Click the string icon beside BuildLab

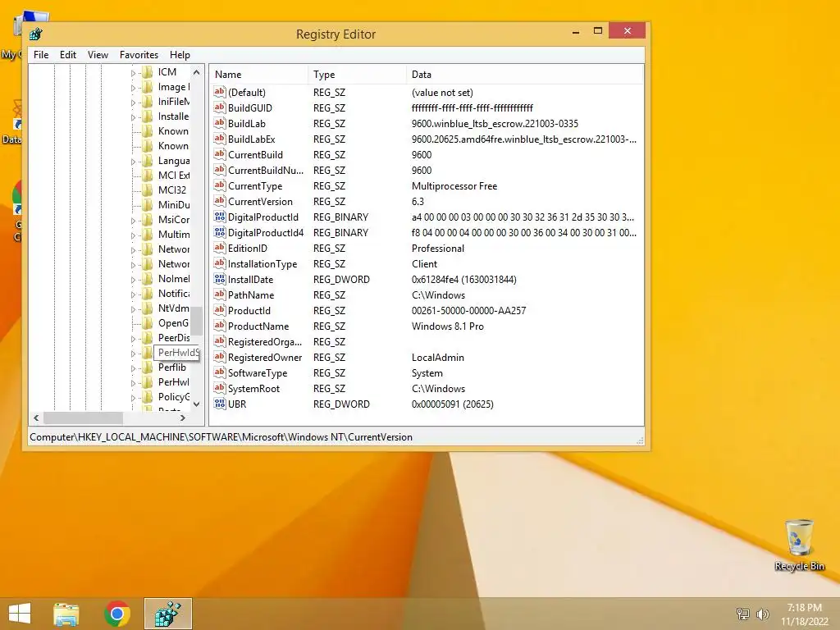click(x=220, y=123)
